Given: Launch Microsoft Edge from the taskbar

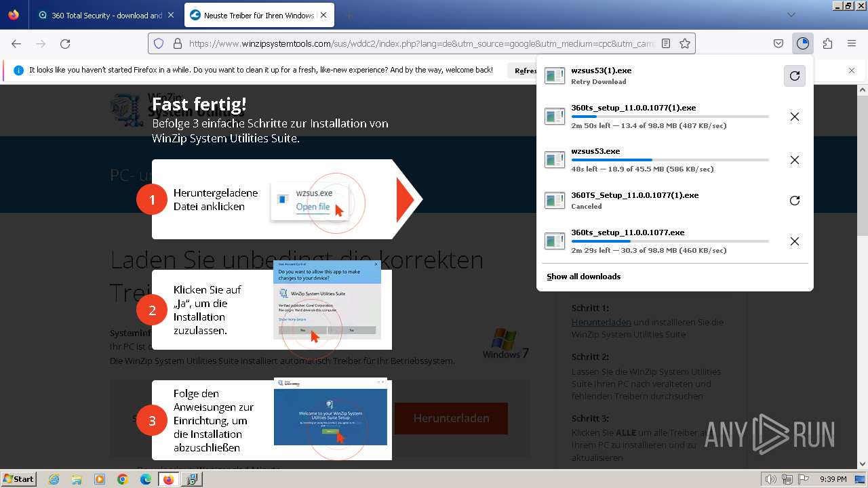Looking at the screenshot, I should [145, 479].
